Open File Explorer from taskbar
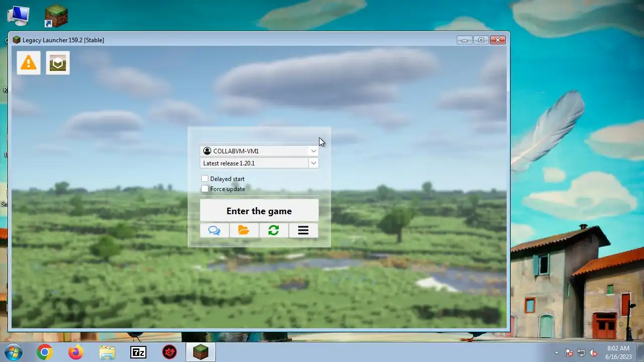This screenshot has height=362, width=644. 107,352
